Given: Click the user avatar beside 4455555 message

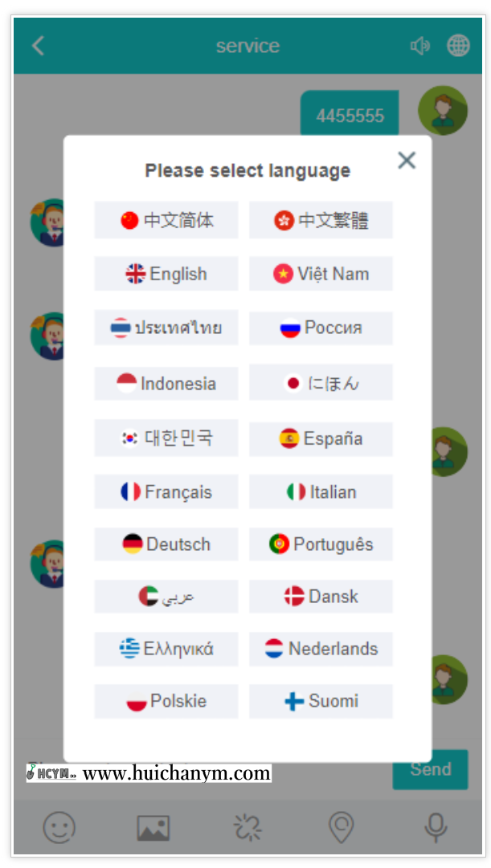Looking at the screenshot, I should coord(443,110).
